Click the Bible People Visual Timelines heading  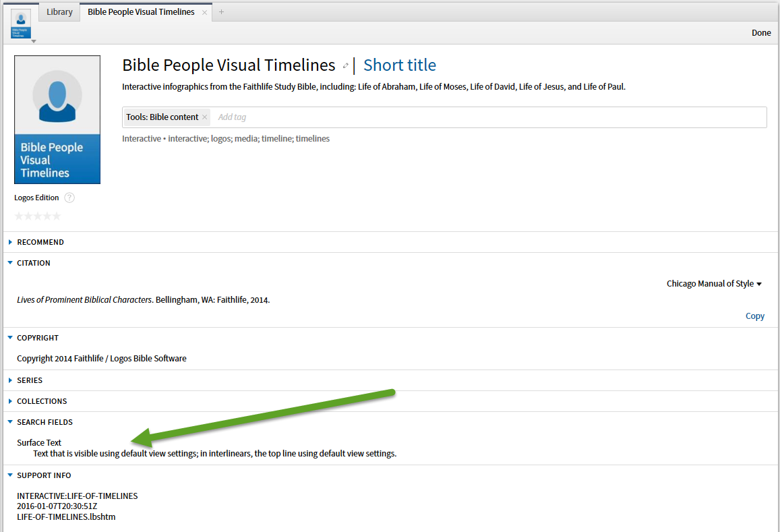[229, 65]
